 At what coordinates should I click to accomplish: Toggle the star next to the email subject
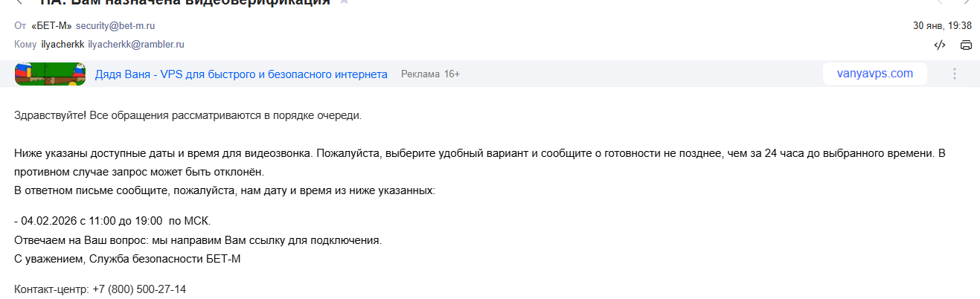coord(345,2)
